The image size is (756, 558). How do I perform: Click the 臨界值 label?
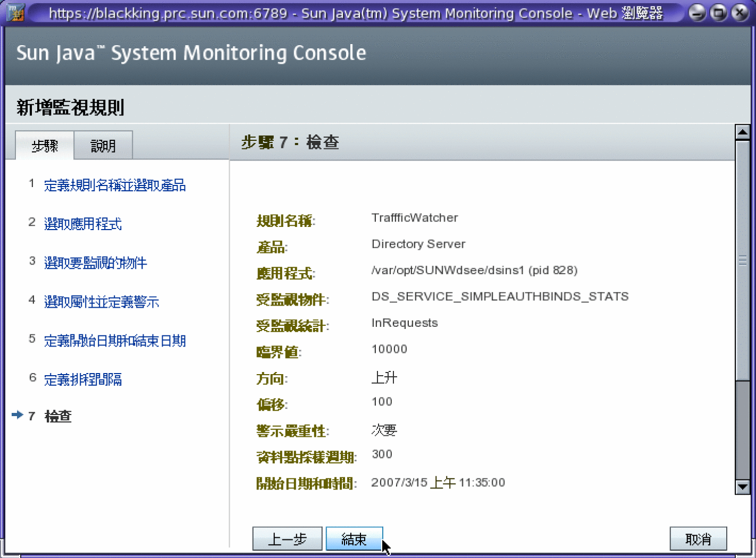[279, 352]
